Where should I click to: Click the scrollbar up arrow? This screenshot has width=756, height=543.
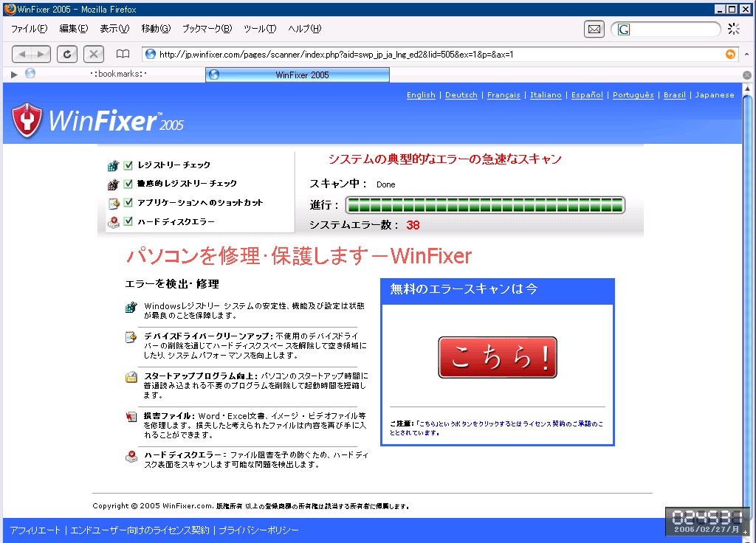[x=747, y=89]
